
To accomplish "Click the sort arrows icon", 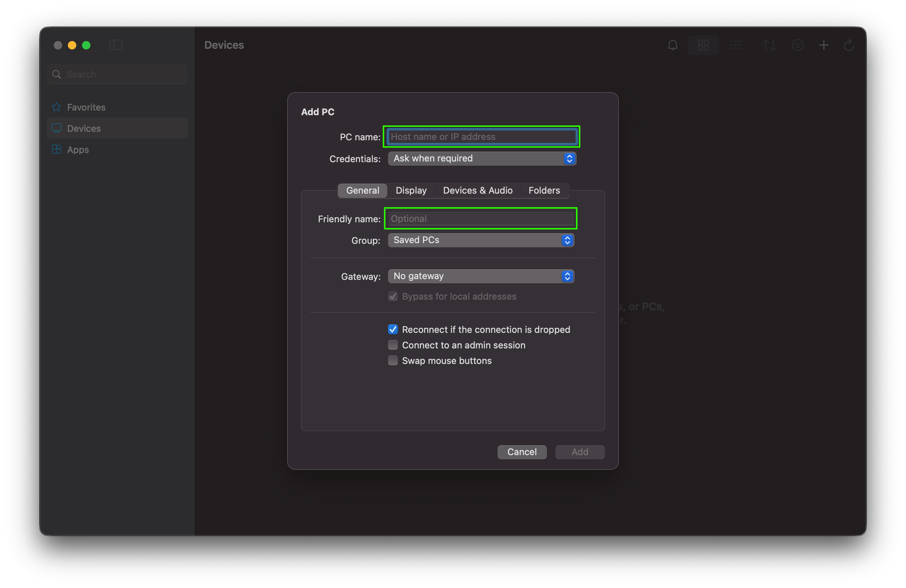I will tap(769, 45).
